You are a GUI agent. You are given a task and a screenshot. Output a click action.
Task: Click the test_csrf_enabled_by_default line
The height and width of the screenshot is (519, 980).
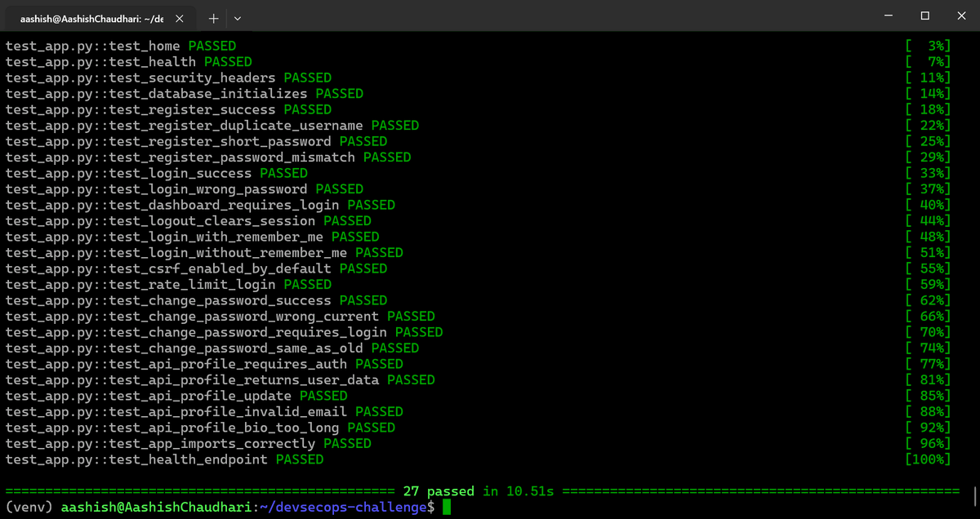pyautogui.click(x=196, y=268)
